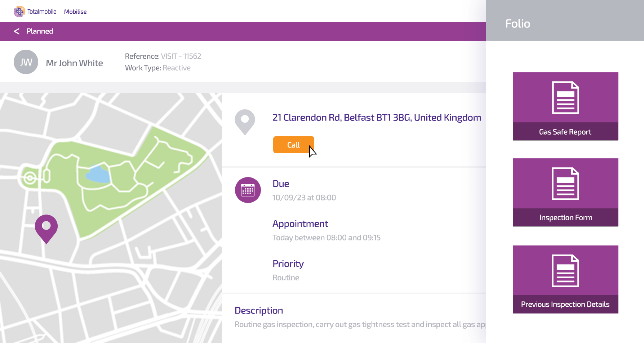
Task: Click the grey location pin beside the address
Action: click(245, 122)
